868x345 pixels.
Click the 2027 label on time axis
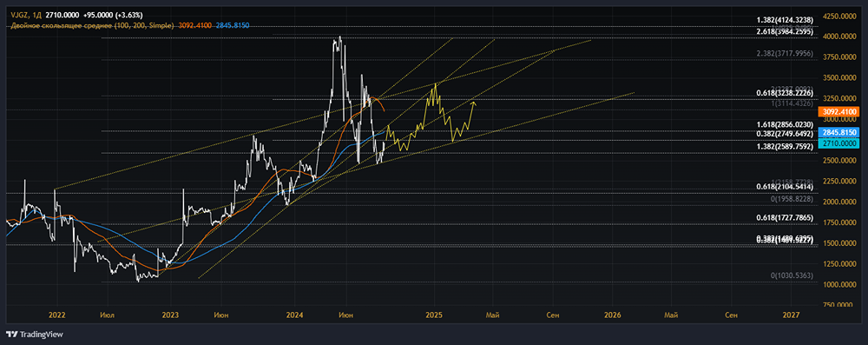coord(792,315)
